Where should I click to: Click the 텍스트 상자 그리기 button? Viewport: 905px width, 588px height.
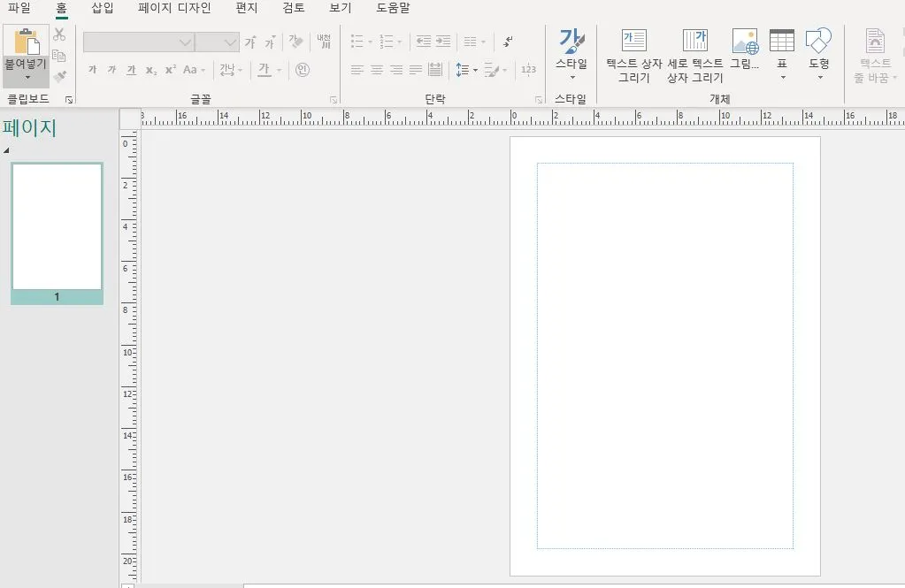(633, 56)
